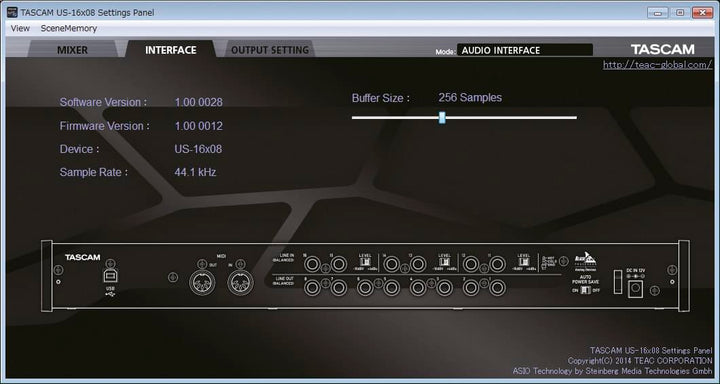
Task: Click the Buffer Size slider handle
Action: coord(442,118)
